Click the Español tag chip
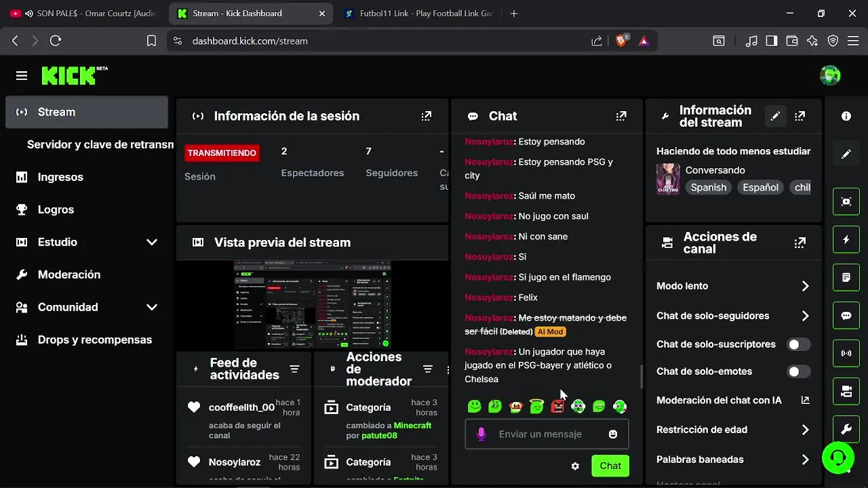868x488 pixels. coord(760,187)
